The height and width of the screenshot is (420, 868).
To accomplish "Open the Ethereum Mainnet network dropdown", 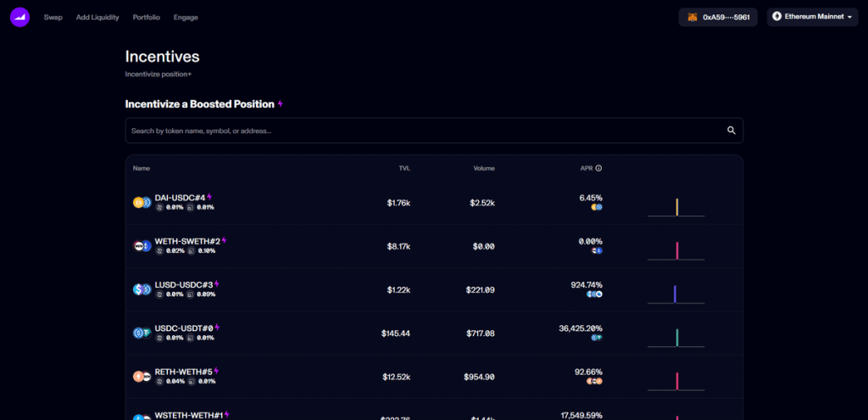I will pyautogui.click(x=812, y=17).
